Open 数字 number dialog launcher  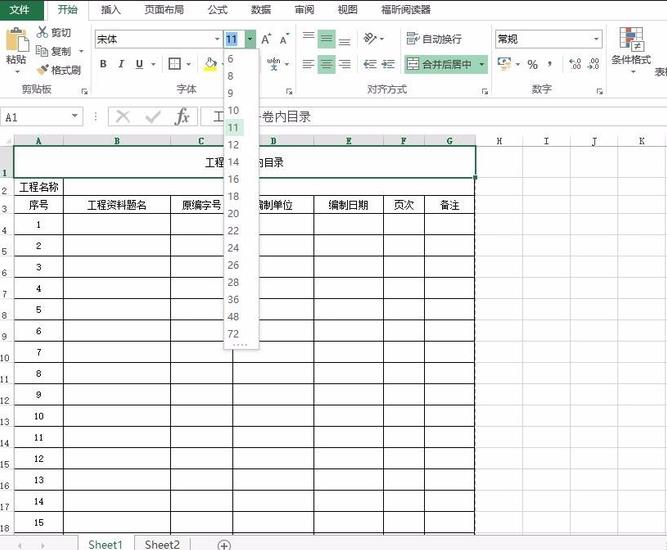[599, 91]
